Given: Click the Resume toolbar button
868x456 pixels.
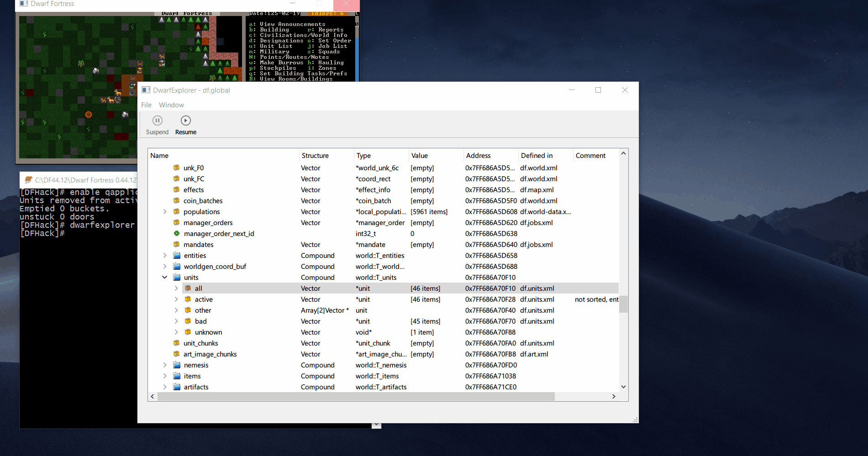Looking at the screenshot, I should tap(185, 125).
